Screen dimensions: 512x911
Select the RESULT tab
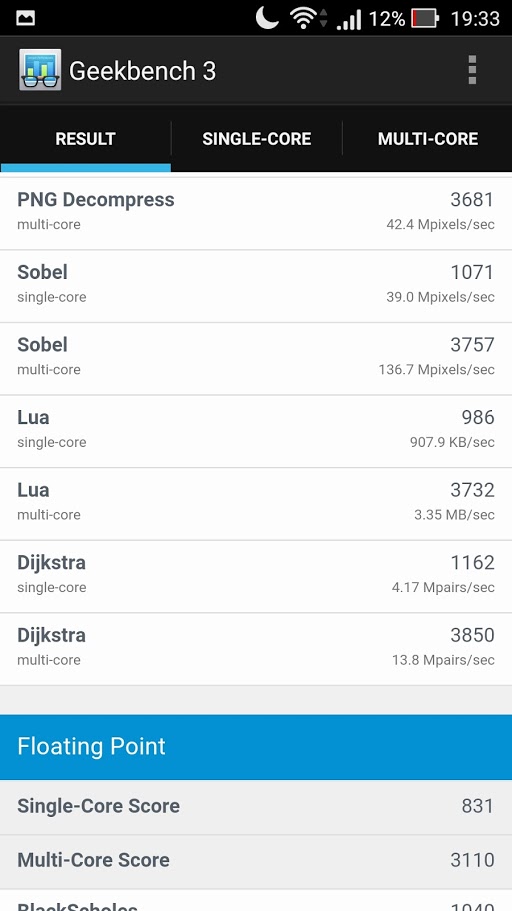coord(85,139)
